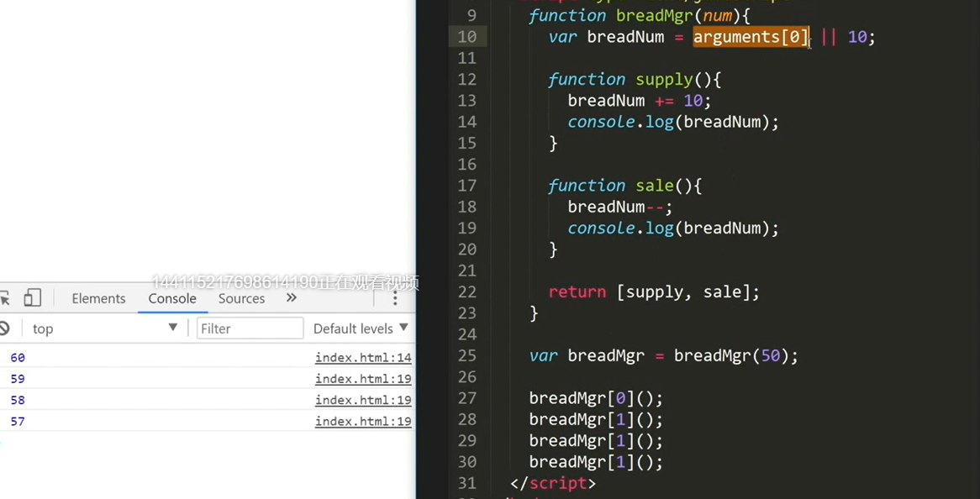Click line number 10 in editor gutter
Viewport: 980px width, 499px height.
(x=466, y=37)
